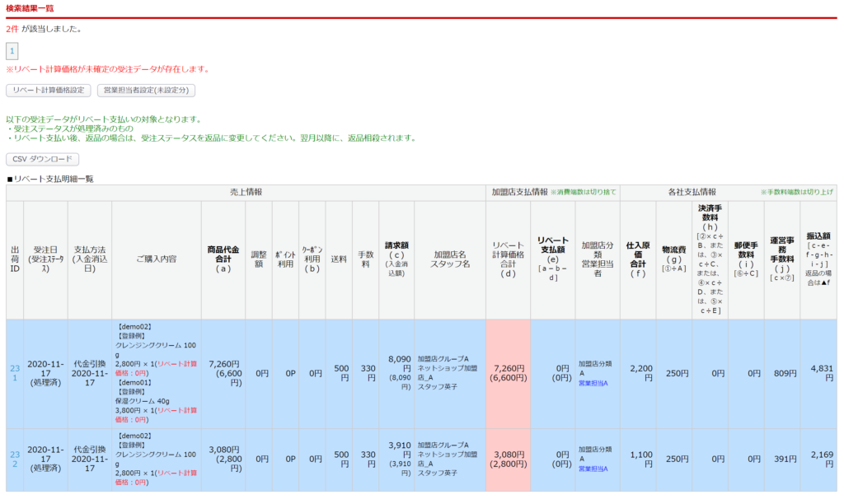Download results with CSV ダウンロード button
This screenshot has width=844, height=504.
[43, 159]
